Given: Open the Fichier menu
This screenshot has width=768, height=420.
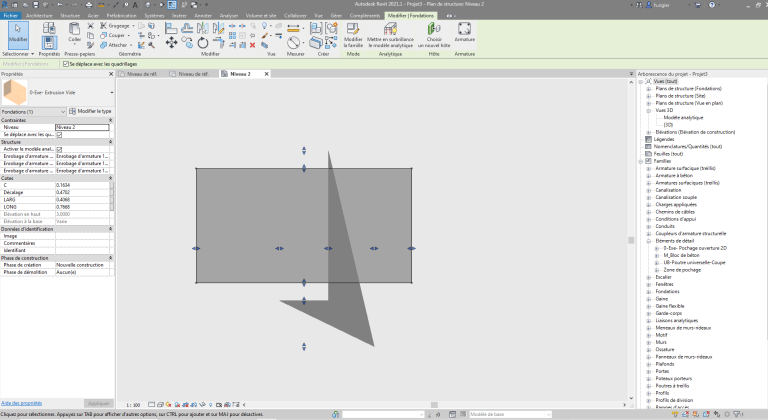Looking at the screenshot, I should [x=10, y=16].
